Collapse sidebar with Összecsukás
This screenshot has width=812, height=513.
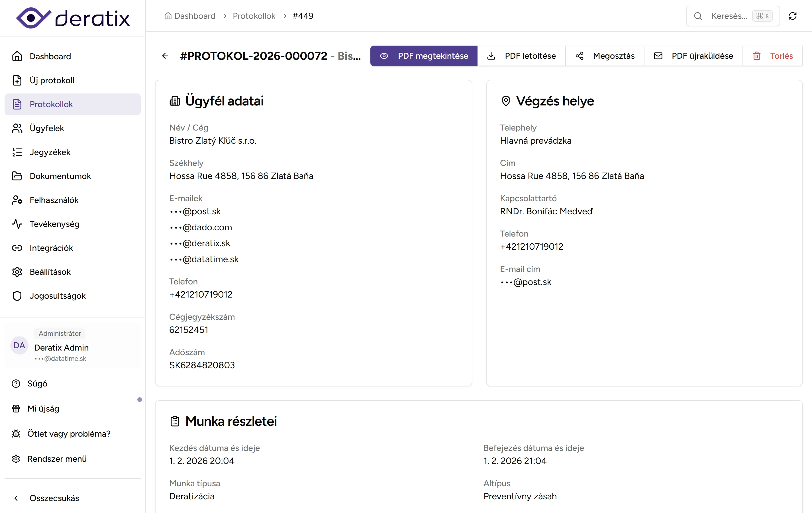tap(54, 498)
